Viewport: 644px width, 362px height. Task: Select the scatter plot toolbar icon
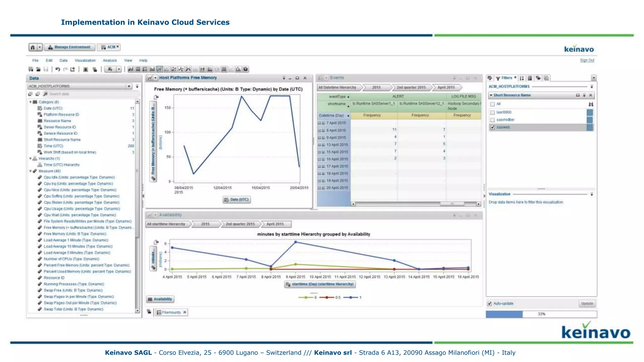pyautogui.click(x=167, y=69)
